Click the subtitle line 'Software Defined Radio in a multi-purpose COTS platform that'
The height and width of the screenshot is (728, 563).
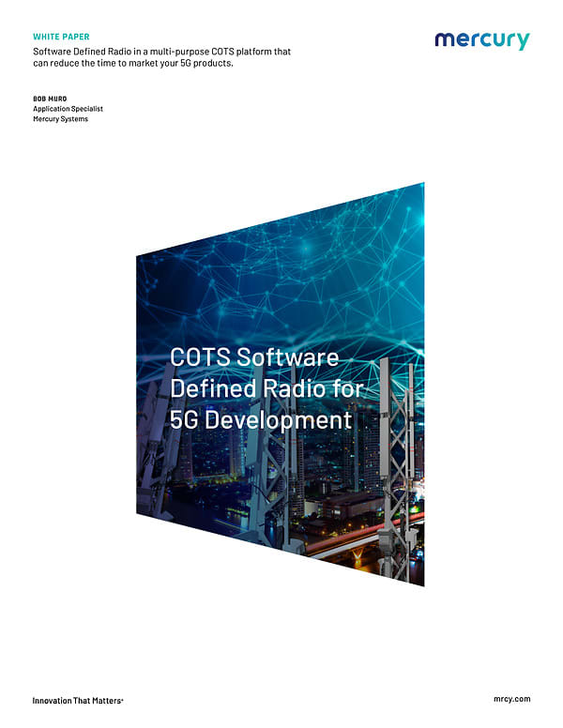point(161,52)
